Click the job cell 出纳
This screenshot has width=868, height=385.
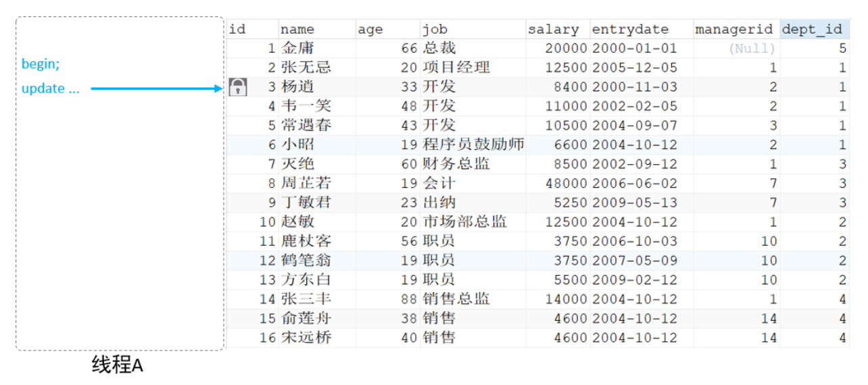(439, 203)
